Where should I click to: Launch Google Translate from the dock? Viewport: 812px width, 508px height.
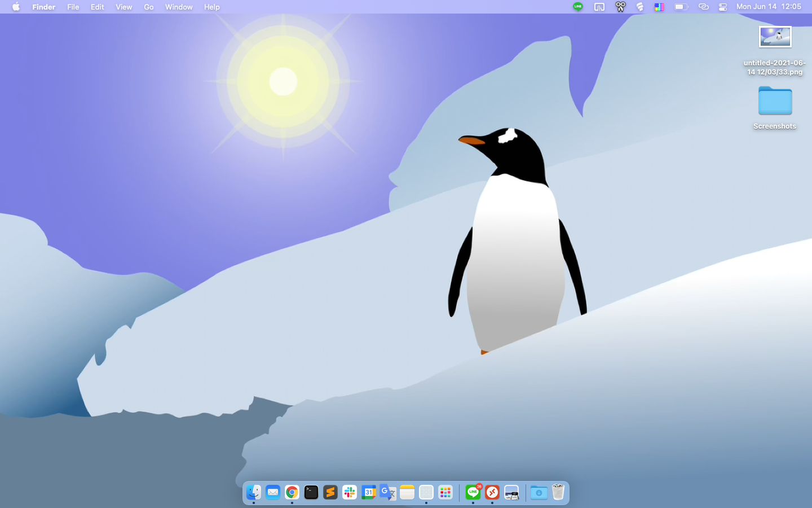(387, 492)
